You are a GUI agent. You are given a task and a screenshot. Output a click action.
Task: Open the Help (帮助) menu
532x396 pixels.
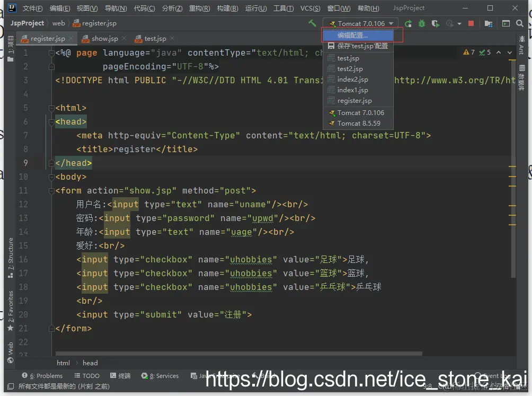pos(368,8)
